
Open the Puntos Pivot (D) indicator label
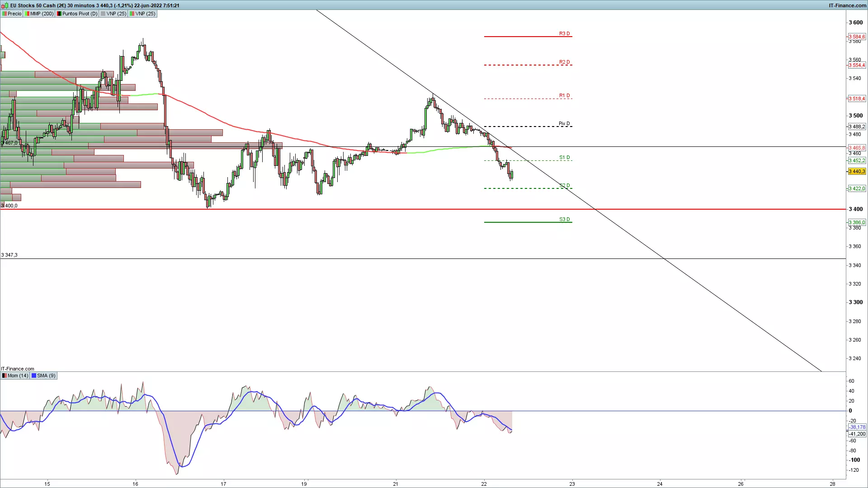click(77, 14)
